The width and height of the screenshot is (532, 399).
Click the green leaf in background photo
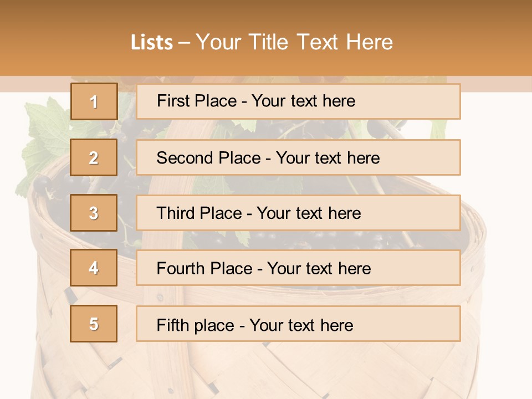44,142
